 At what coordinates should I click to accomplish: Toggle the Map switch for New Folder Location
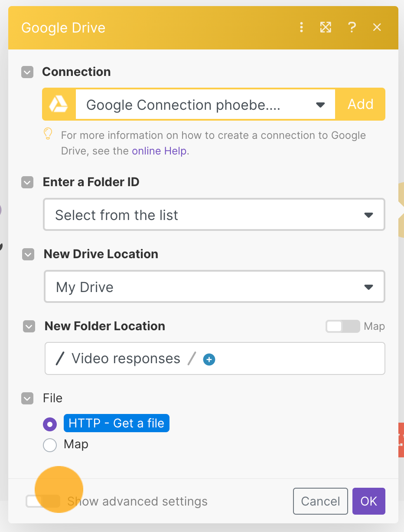coord(343,326)
